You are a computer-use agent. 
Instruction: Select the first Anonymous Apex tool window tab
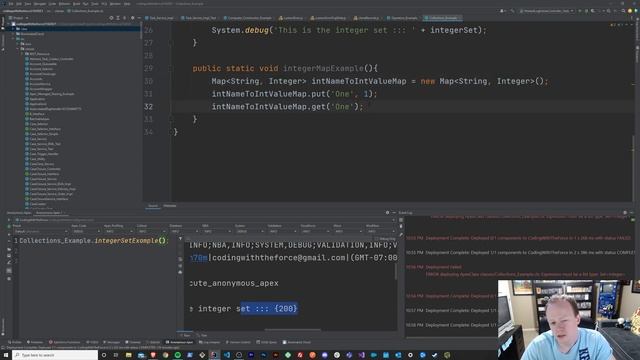19,213
